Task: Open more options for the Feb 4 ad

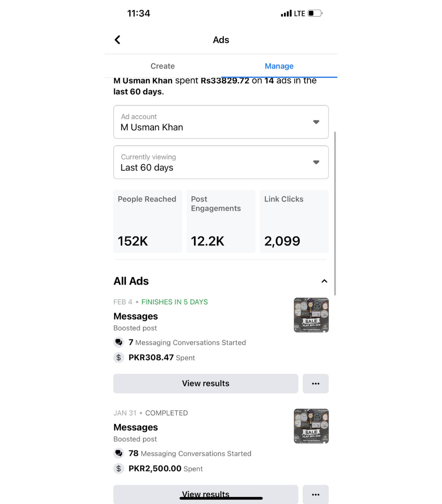Action: [316, 384]
